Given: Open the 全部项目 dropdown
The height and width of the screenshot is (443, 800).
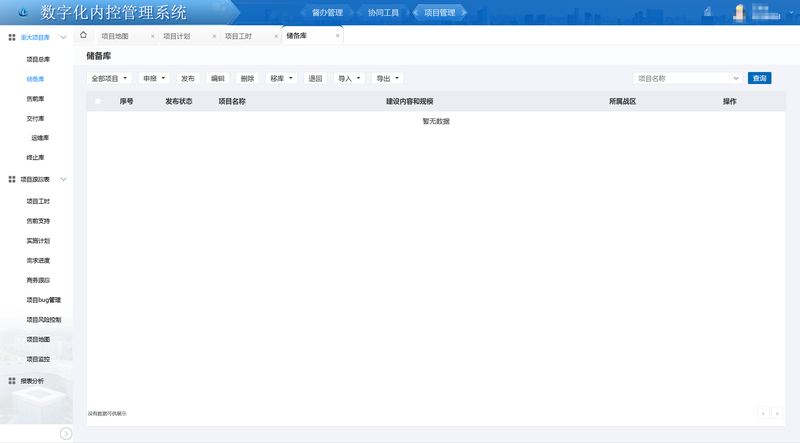Looking at the screenshot, I should click(109, 78).
